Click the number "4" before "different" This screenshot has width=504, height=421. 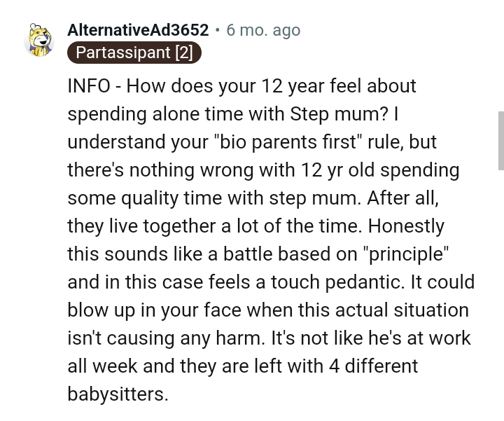pos(335,366)
